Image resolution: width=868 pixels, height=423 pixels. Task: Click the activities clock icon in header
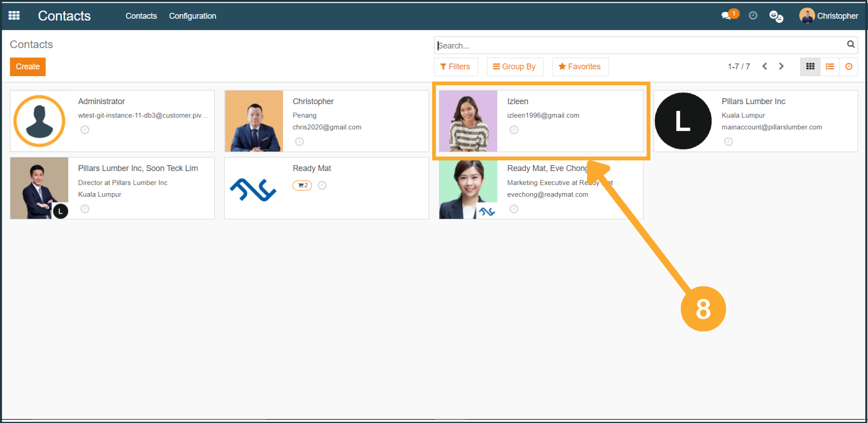coord(753,16)
